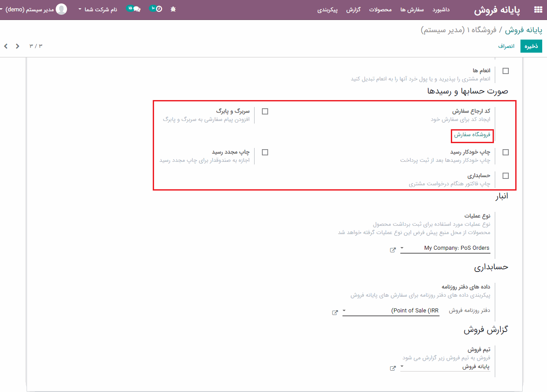Viewport: 547px width, 392px height.
Task: Tick the چاپ مجدد رسید checkbox
Action: click(x=265, y=152)
